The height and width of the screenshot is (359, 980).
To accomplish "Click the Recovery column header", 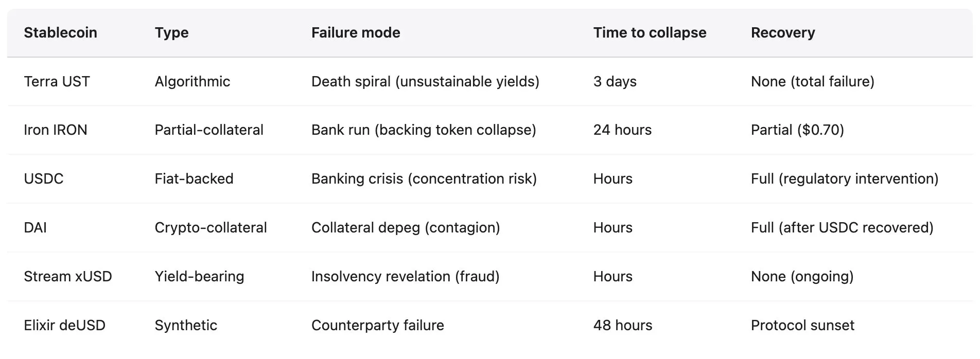I will point(782,32).
